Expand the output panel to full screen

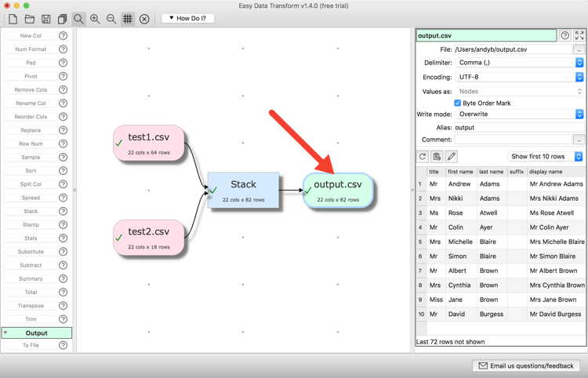pos(579,35)
